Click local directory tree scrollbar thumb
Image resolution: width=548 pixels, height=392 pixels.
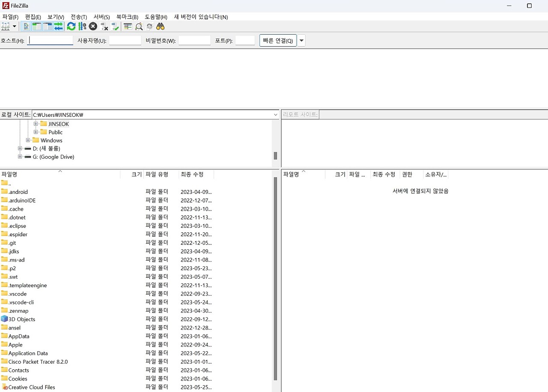point(275,156)
